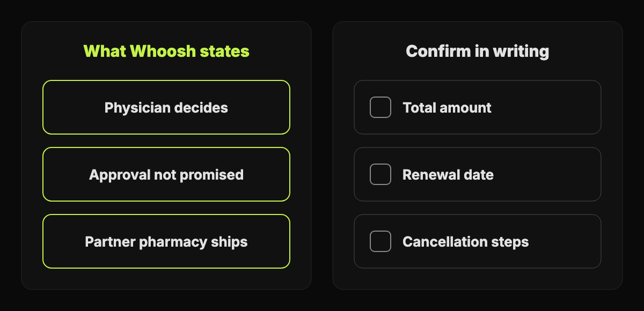The image size is (644, 311).
Task: Click the Confirm in writing heading
Action: (478, 51)
